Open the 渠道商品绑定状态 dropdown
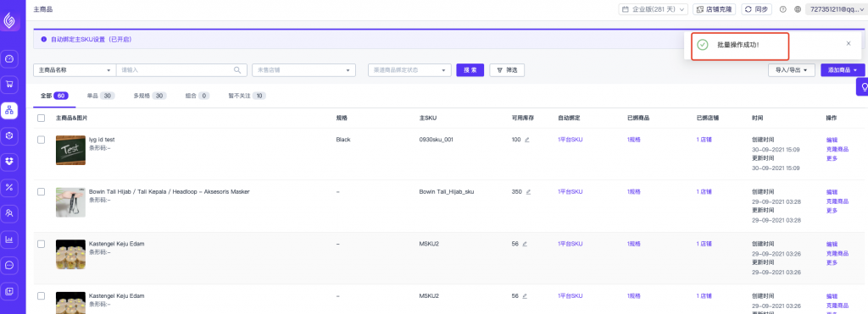 pos(409,70)
